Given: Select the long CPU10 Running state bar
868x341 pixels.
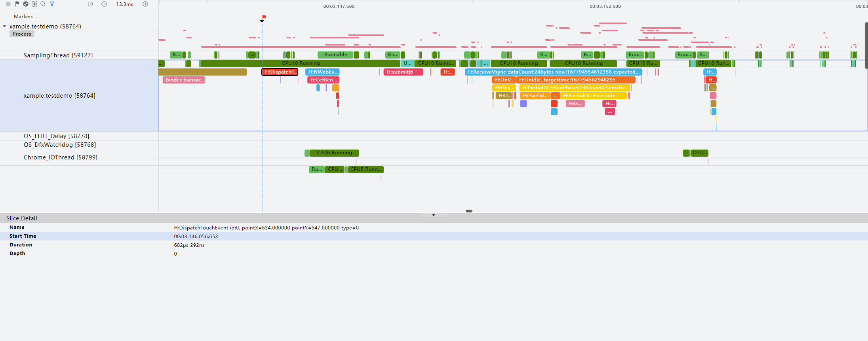Looking at the screenshot, I should click(301, 63).
